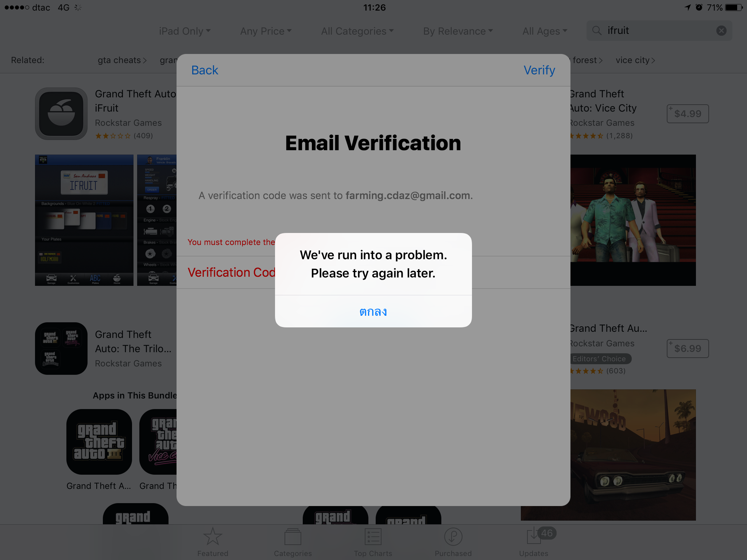Select the vice city related search
747x560 pixels.
point(635,60)
